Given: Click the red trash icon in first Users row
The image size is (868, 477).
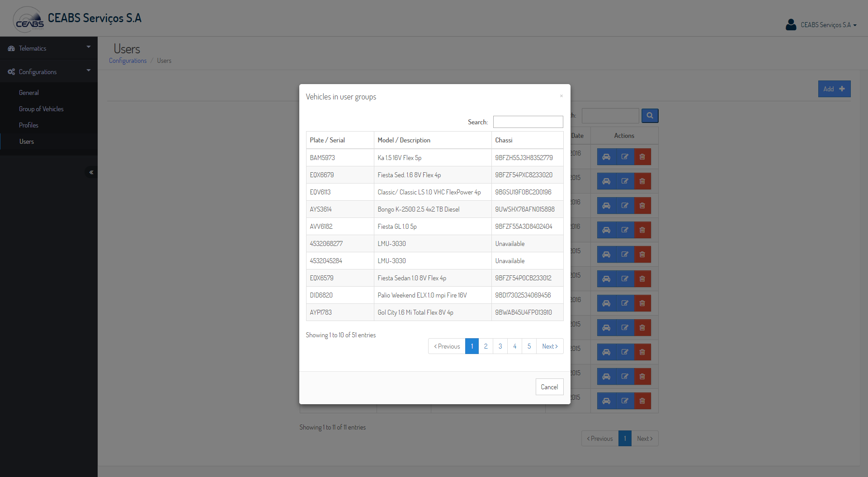Looking at the screenshot, I should 642,157.
